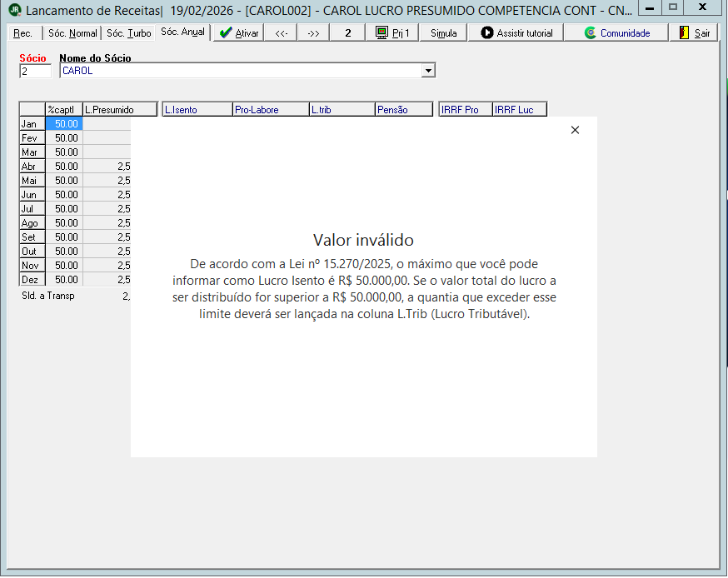The height and width of the screenshot is (578, 728).
Task: Select the L.Isento column header
Action: (197, 110)
